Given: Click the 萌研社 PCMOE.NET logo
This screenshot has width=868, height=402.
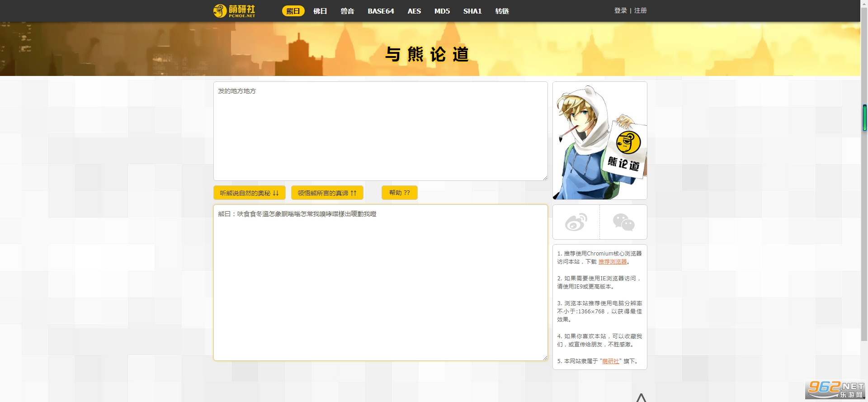Looking at the screenshot, I should 234,11.
